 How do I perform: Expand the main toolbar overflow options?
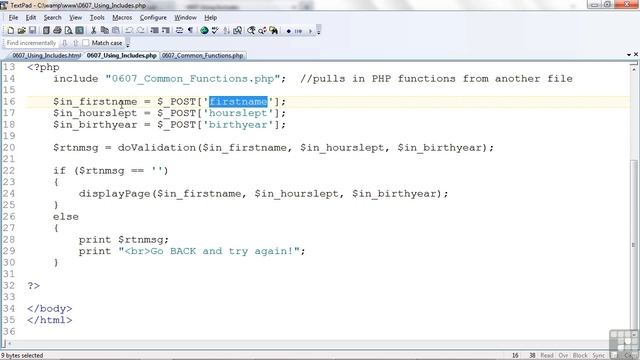click(x=318, y=31)
